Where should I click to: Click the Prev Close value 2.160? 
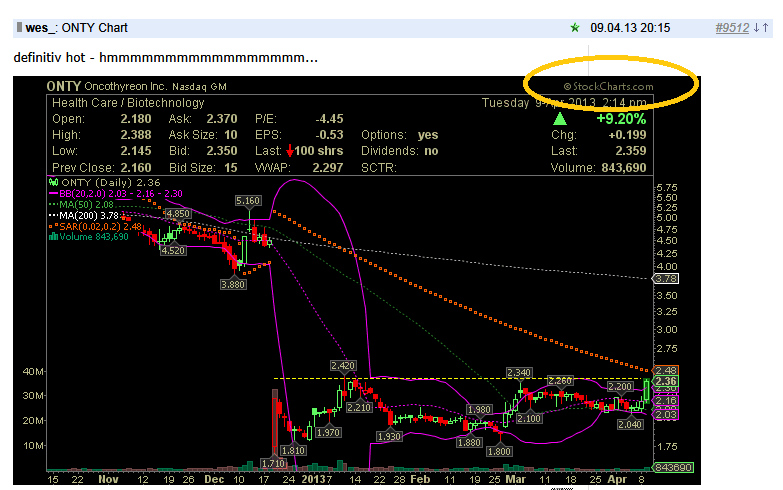pyautogui.click(x=135, y=167)
